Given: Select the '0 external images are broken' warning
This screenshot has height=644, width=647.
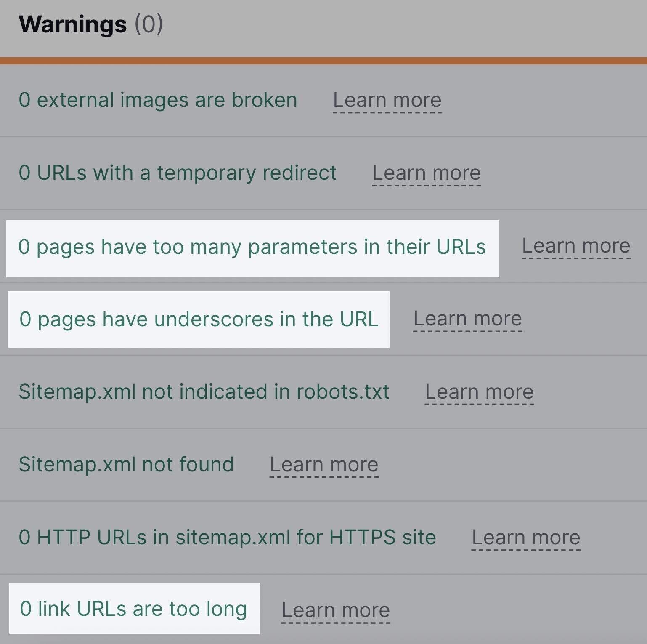Looking at the screenshot, I should pyautogui.click(x=157, y=100).
